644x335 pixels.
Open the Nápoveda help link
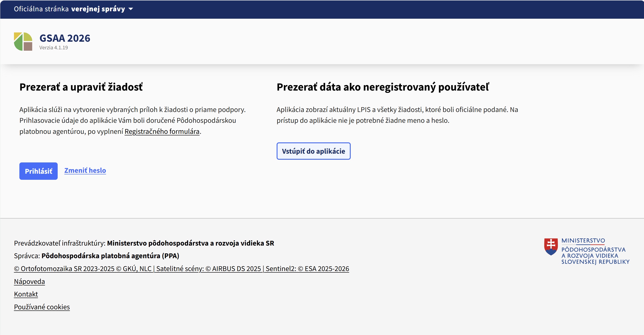tap(29, 282)
